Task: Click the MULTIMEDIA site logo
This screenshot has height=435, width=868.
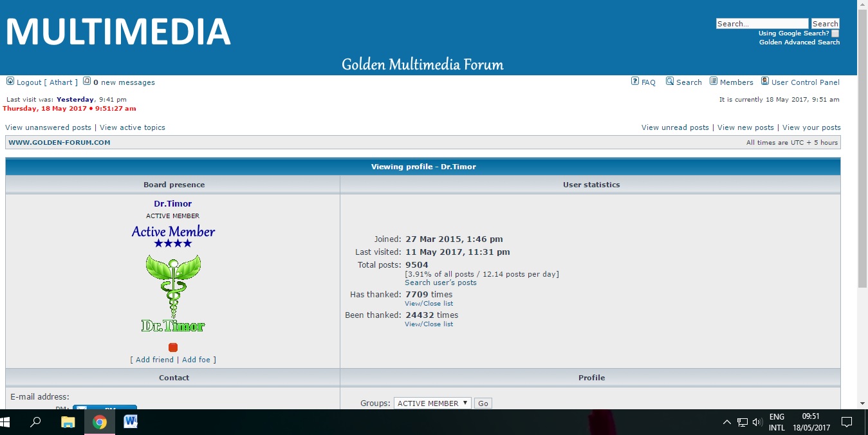Action: [118, 32]
